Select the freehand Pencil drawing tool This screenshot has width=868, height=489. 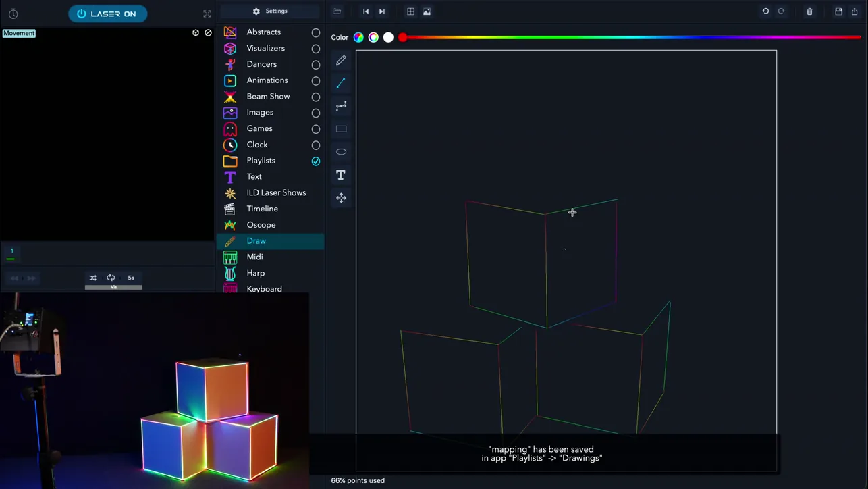[341, 60]
